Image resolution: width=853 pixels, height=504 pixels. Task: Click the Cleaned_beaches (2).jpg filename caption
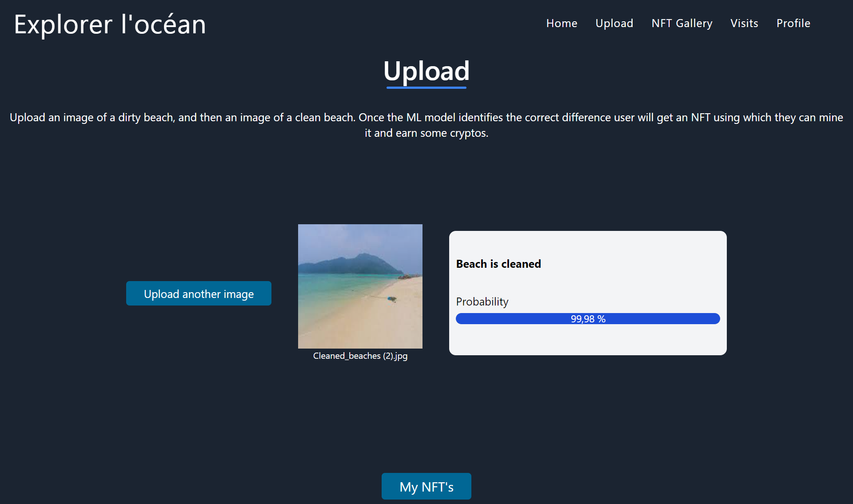[360, 356]
